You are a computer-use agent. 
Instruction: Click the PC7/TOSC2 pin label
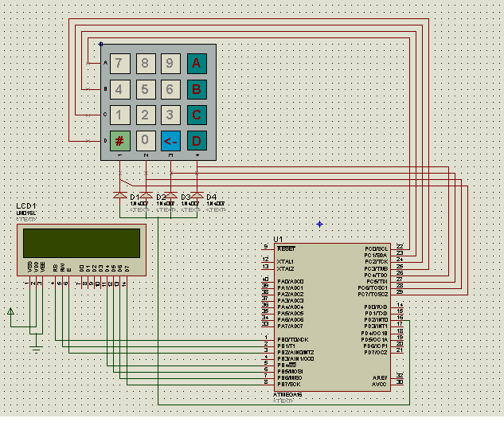coord(373,295)
